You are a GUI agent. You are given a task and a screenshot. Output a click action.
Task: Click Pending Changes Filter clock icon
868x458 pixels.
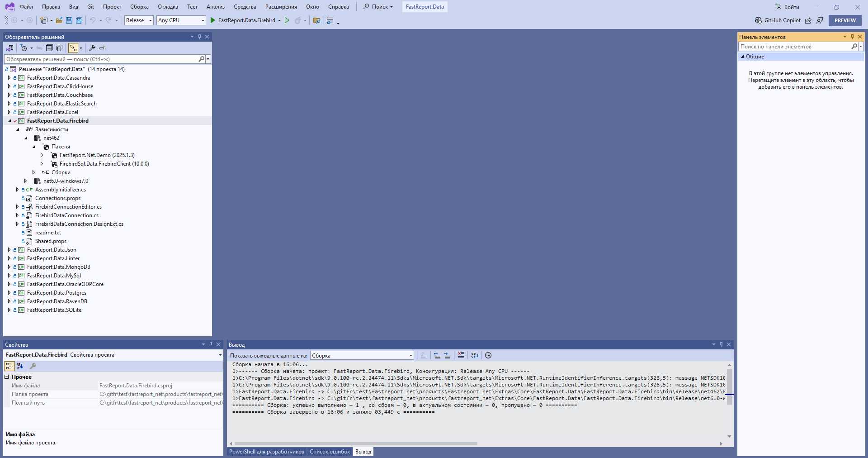24,48
